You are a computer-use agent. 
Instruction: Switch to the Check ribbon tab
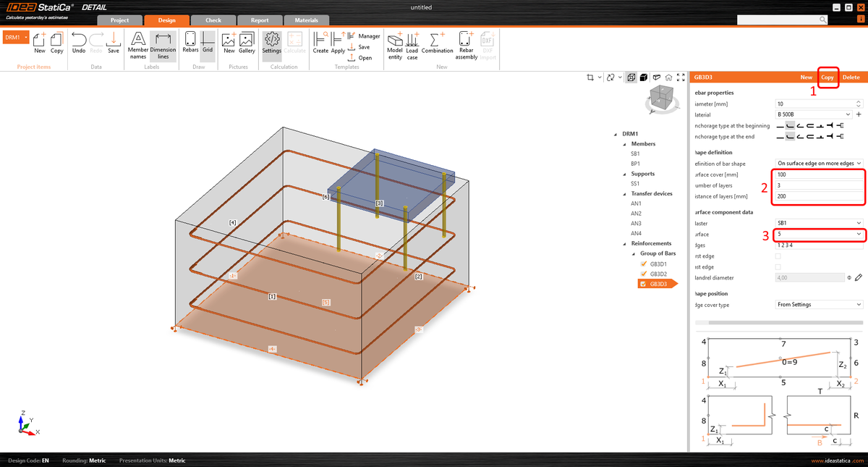tap(213, 20)
